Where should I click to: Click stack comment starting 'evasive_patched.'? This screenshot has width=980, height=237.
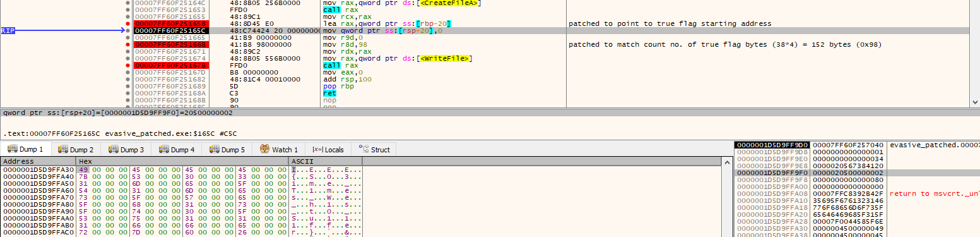935,145
